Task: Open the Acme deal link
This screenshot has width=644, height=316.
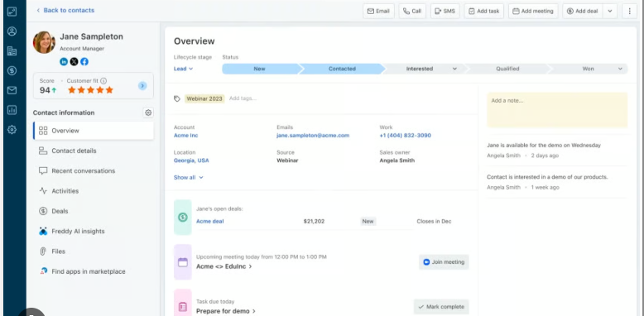Action: pos(210,221)
